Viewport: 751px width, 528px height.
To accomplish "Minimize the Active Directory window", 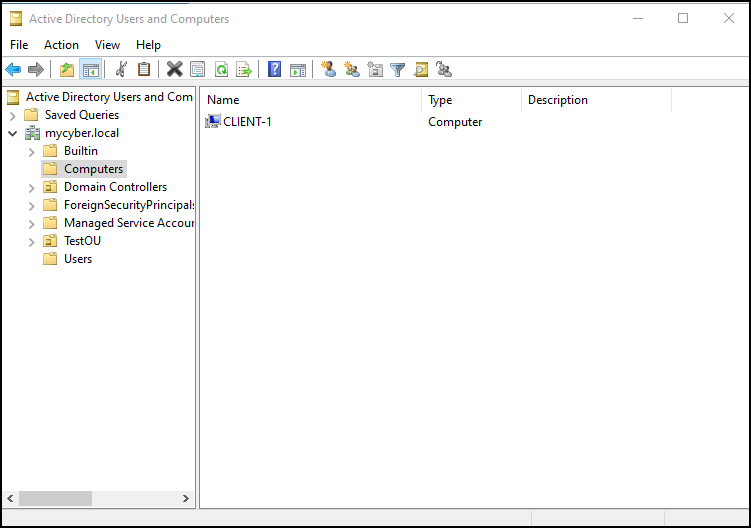I will point(638,18).
